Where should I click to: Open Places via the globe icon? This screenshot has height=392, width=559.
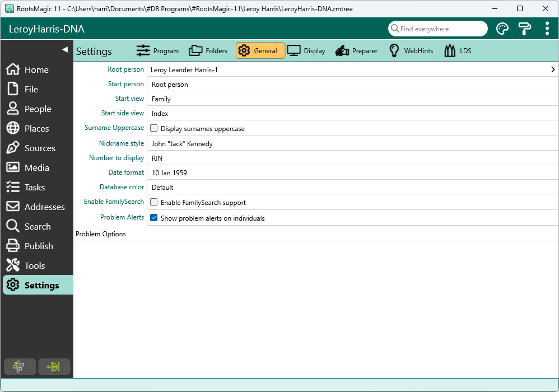click(x=13, y=128)
